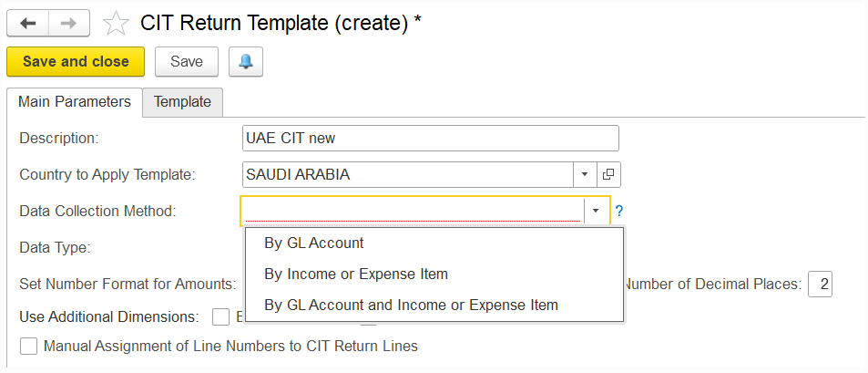Click the back navigation arrow
The width and height of the screenshot is (868, 373).
[27, 24]
